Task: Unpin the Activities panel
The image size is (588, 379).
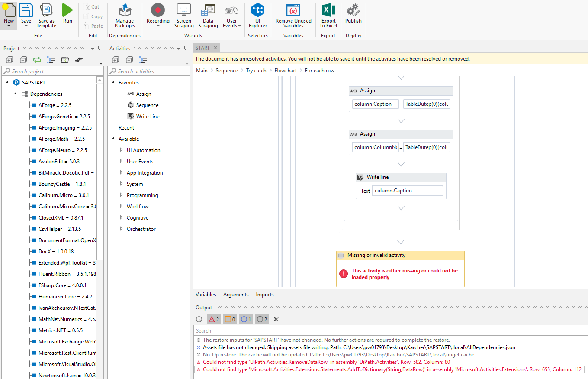Action: pos(185,48)
